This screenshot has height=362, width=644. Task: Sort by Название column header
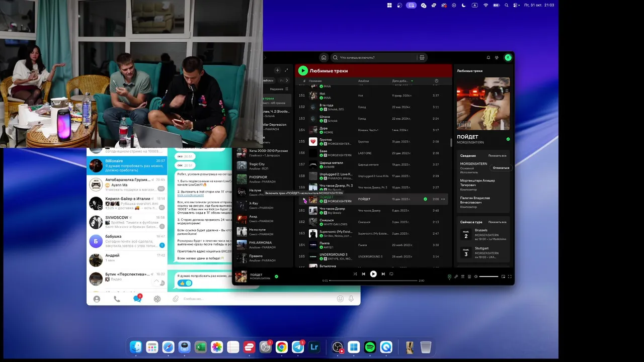point(315,81)
